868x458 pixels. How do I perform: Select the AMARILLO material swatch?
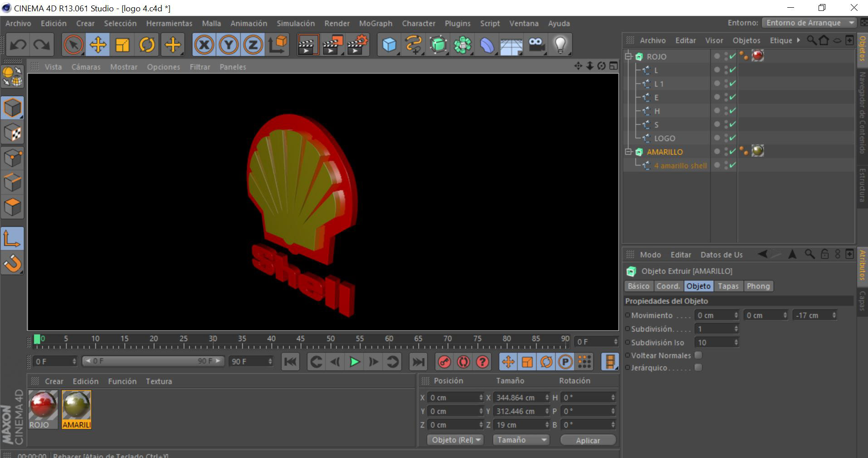pyautogui.click(x=76, y=409)
